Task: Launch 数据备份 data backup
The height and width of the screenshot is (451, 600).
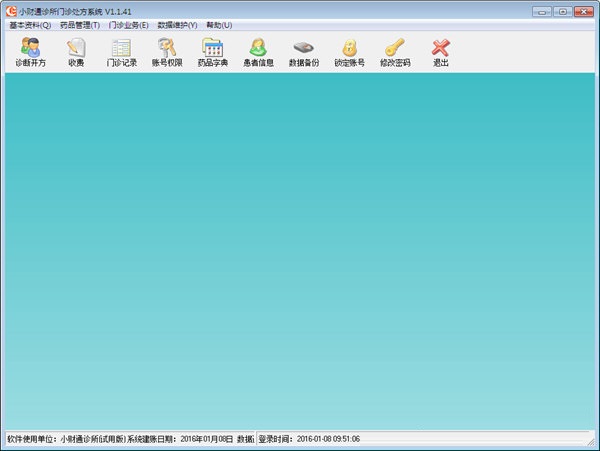Action: [x=304, y=52]
